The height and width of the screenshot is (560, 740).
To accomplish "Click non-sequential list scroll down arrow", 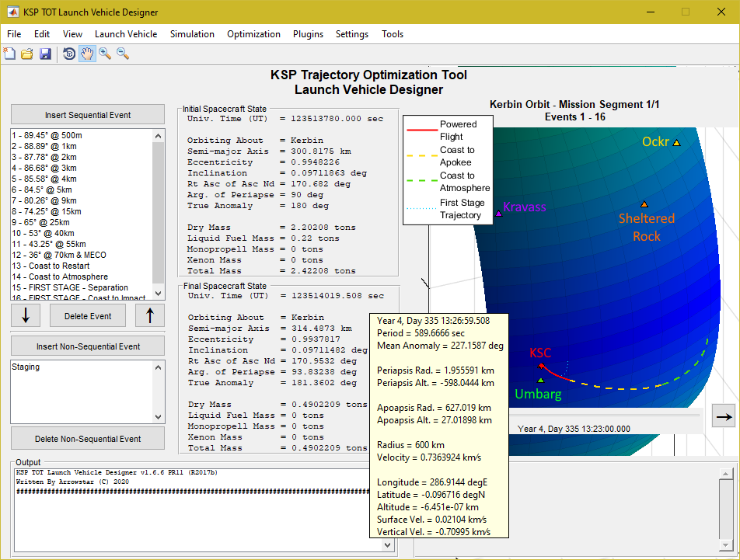I will [x=158, y=417].
